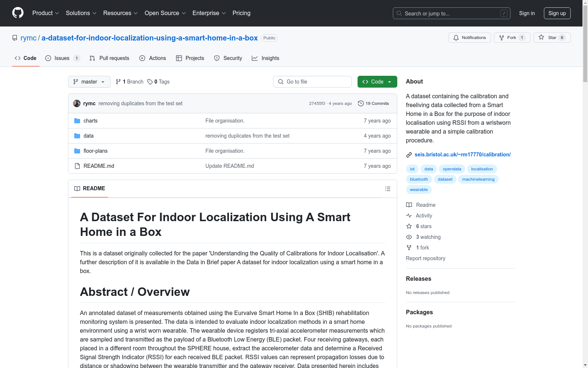Click the fork icon beside 1 fork
The width and height of the screenshot is (588, 368).
pyautogui.click(x=409, y=248)
